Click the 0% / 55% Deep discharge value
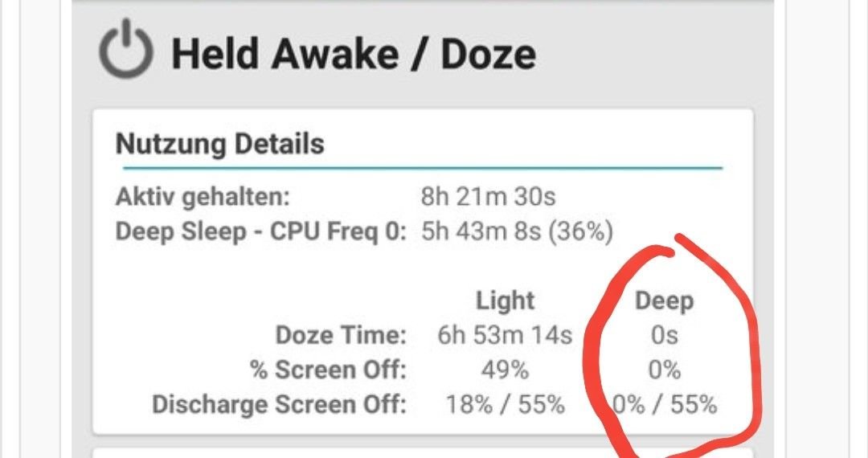 [665, 404]
